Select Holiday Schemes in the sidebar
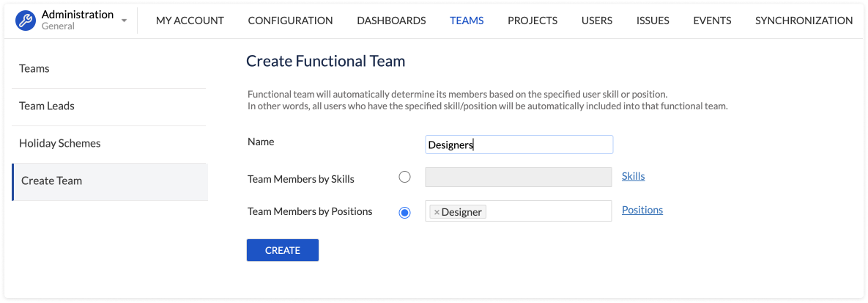This screenshot has width=868, height=303. (x=60, y=144)
